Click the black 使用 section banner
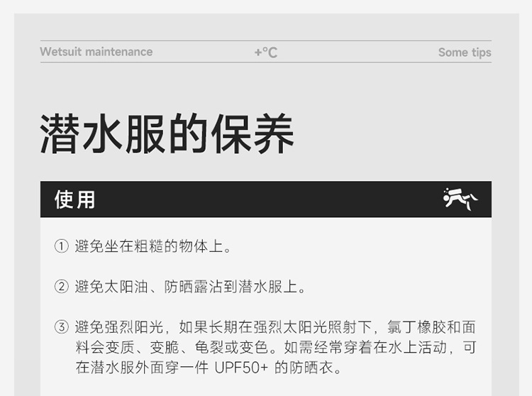 tap(266, 199)
